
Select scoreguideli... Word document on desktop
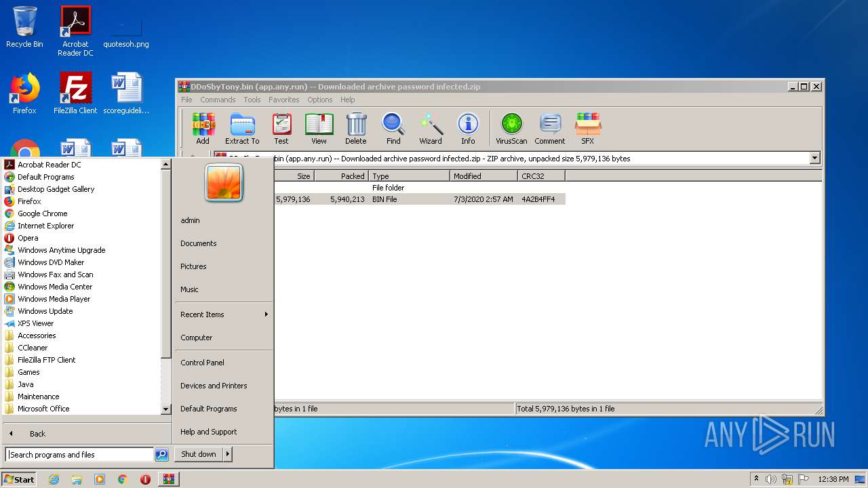coord(126,94)
